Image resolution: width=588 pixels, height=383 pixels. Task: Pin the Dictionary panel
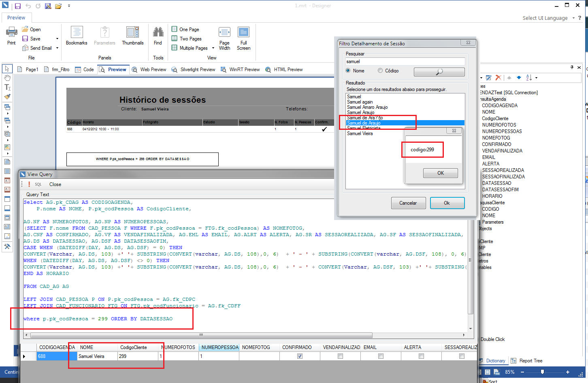pyautogui.click(x=572, y=67)
